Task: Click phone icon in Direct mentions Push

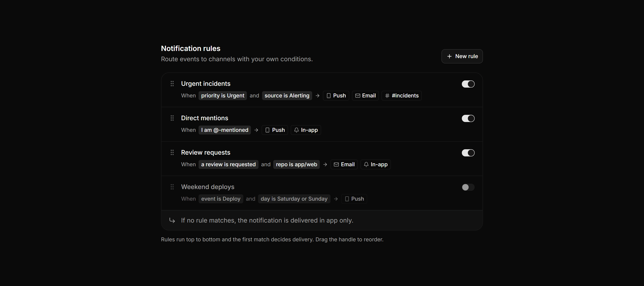Action: [267, 130]
